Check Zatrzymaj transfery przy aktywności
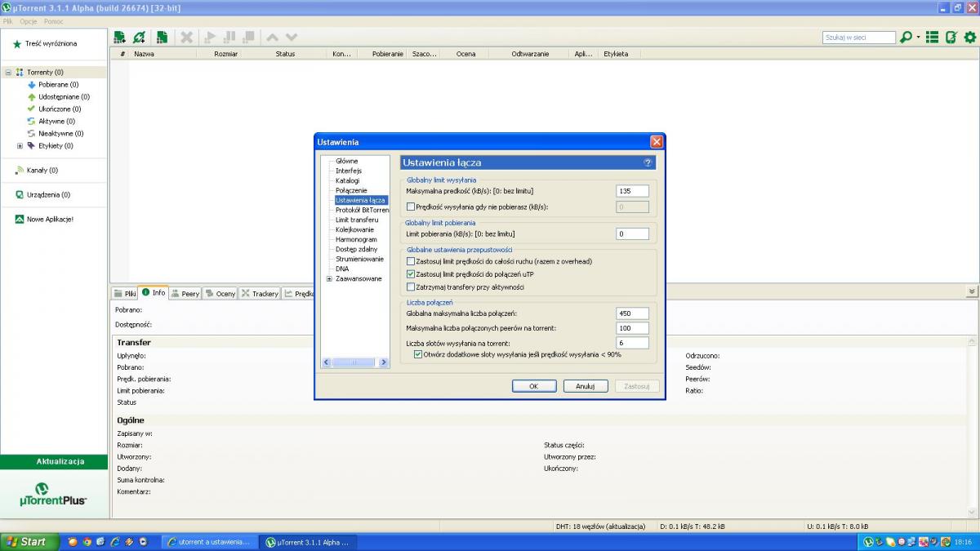Viewport: 980px width, 551px height. pyautogui.click(x=411, y=287)
